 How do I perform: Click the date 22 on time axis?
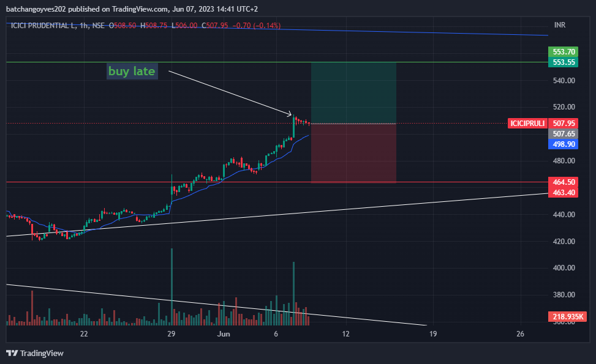tap(84, 334)
